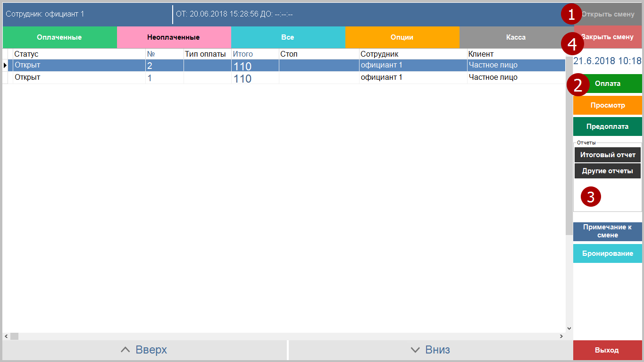The width and height of the screenshot is (644, 362).
Task: Add Примечание к смене note
Action: coord(607,231)
